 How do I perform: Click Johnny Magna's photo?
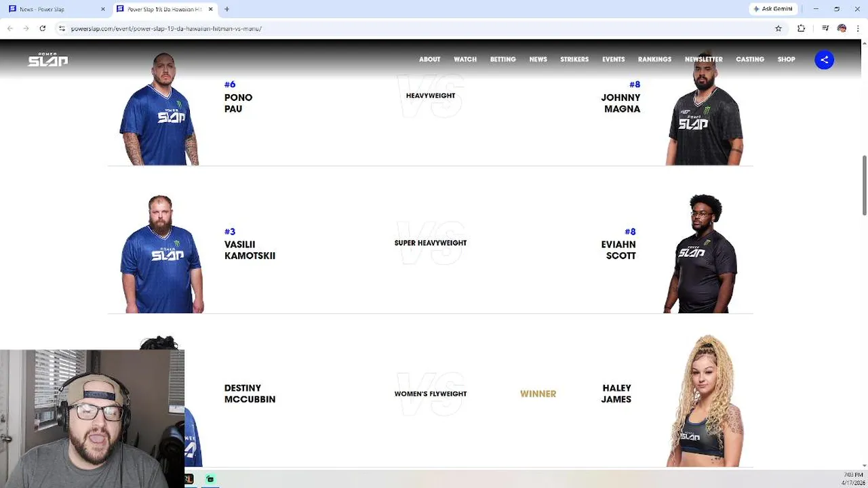[x=705, y=108]
